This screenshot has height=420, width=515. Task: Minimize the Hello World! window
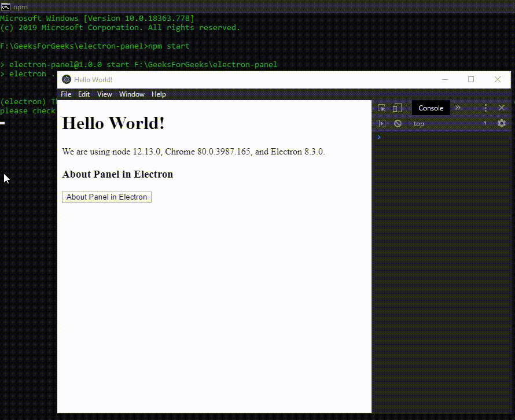[x=445, y=79]
